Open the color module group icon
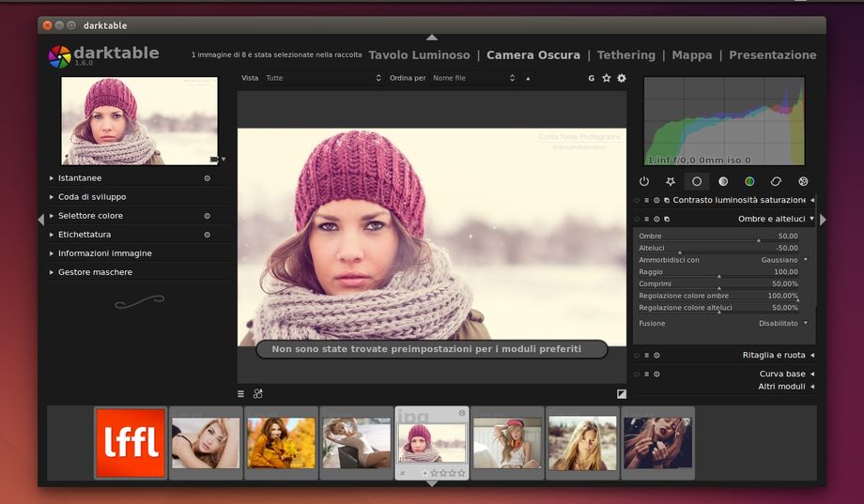 [x=749, y=181]
